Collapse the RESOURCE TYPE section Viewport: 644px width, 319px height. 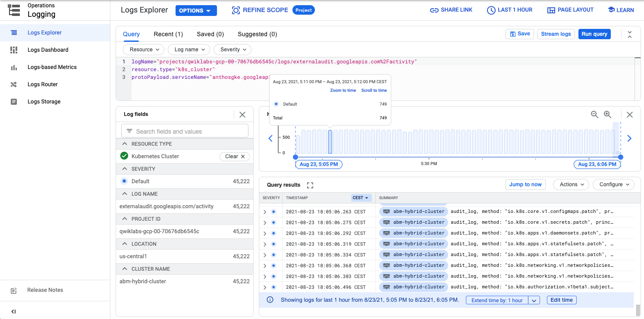pos(125,144)
